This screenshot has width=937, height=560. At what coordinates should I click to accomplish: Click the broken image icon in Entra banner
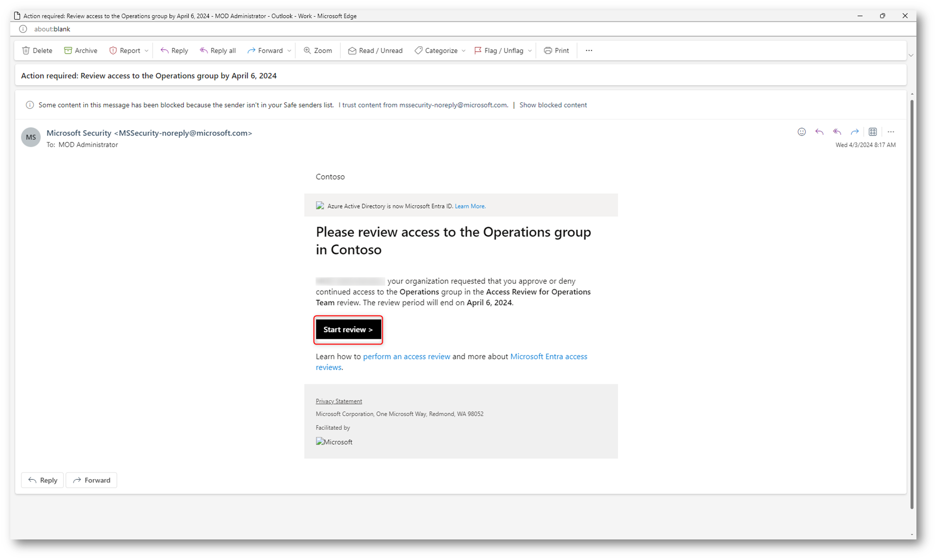pyautogui.click(x=320, y=206)
